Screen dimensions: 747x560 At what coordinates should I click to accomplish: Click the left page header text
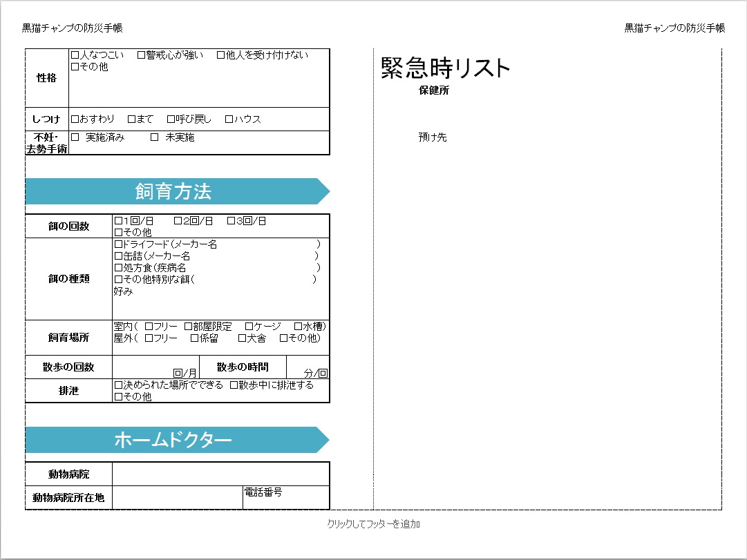click(73, 28)
